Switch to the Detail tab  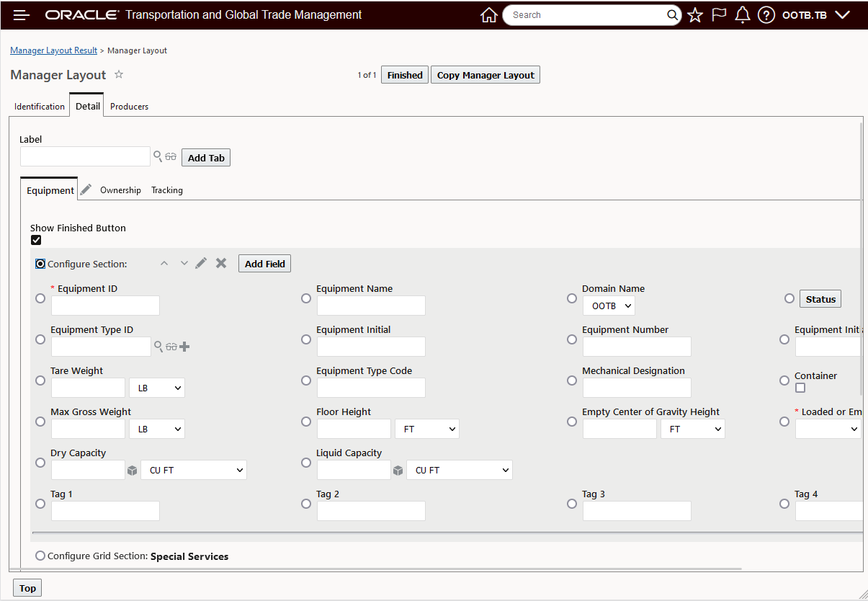87,105
